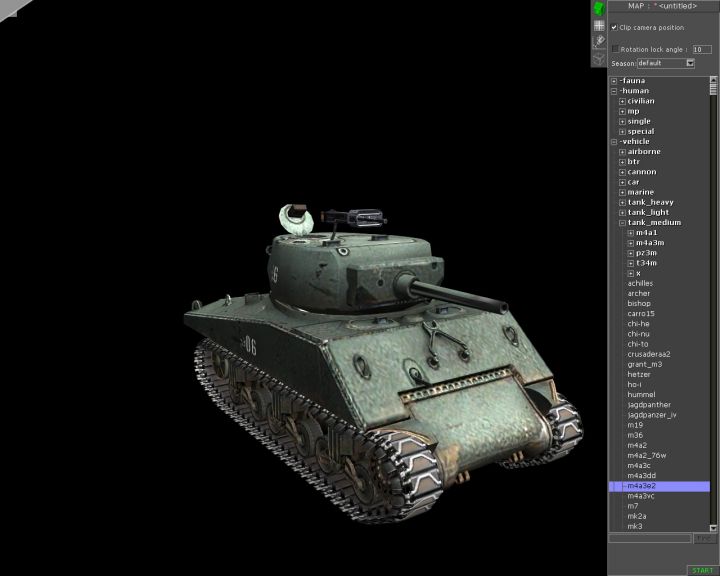Click the rotation lock angle value field
Image resolution: width=720 pixels, height=576 pixels.
pyautogui.click(x=701, y=48)
